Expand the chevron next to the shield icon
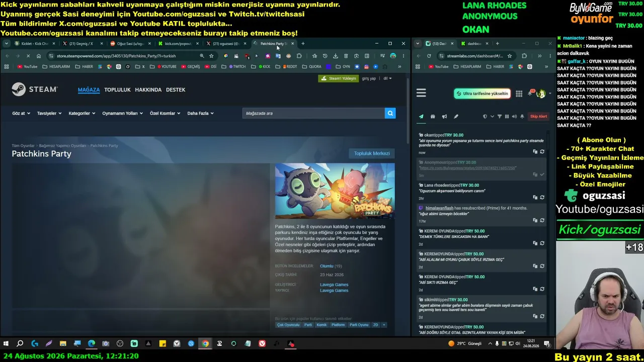 click(492, 117)
